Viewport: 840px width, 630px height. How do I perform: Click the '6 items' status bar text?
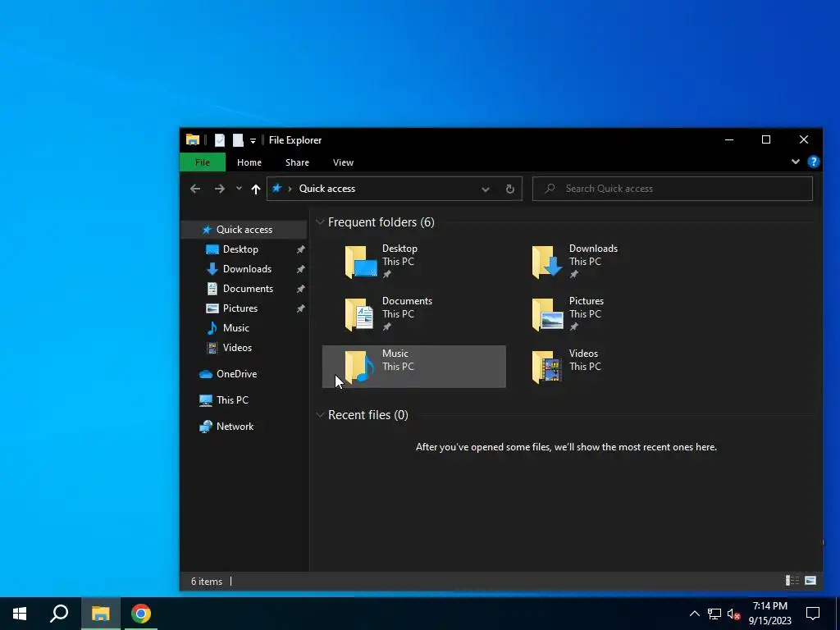point(207,582)
